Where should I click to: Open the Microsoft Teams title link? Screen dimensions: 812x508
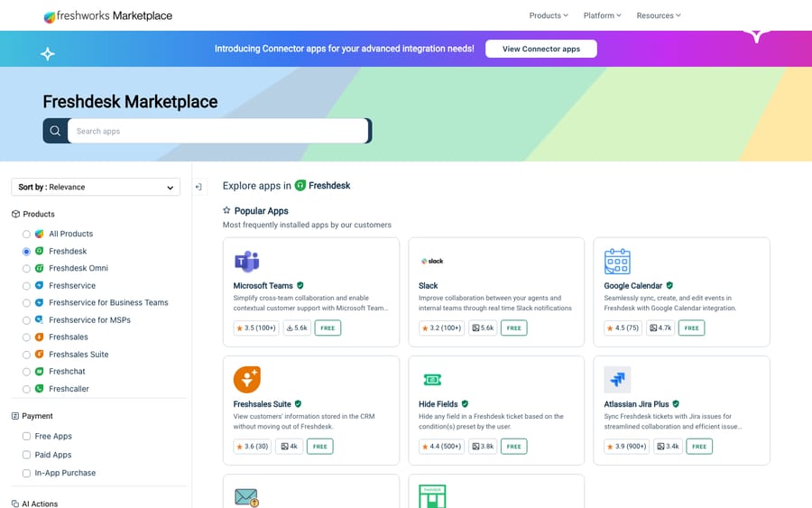click(x=263, y=285)
